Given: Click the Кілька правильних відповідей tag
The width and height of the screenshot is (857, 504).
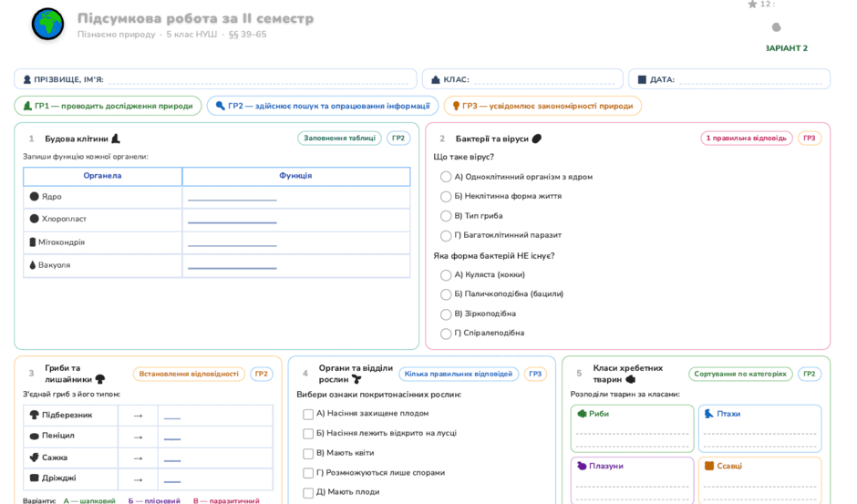Looking at the screenshot, I should [459, 374].
